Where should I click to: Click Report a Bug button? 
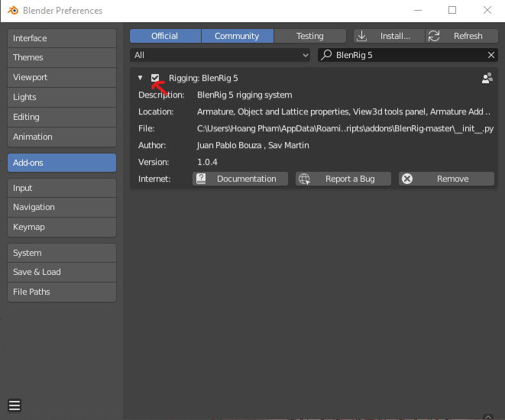pos(343,179)
